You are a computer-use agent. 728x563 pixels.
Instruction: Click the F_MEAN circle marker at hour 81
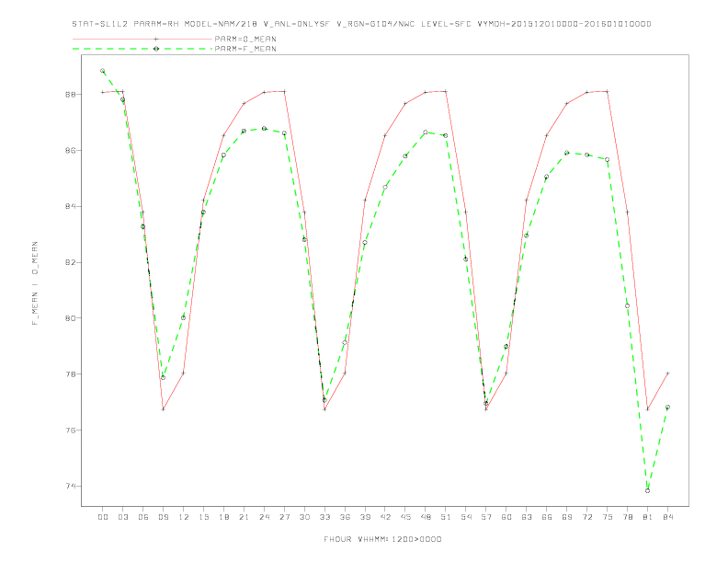[x=648, y=490]
